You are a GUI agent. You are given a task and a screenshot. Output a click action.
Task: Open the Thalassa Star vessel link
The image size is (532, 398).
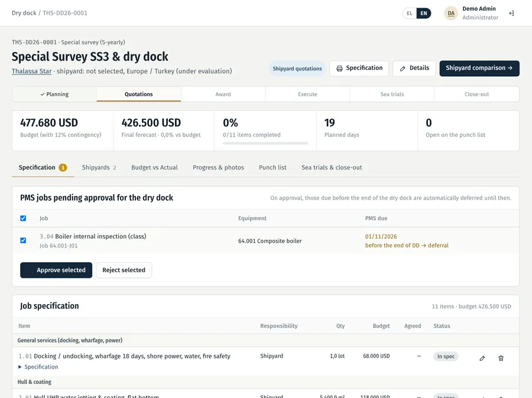pyautogui.click(x=31, y=71)
